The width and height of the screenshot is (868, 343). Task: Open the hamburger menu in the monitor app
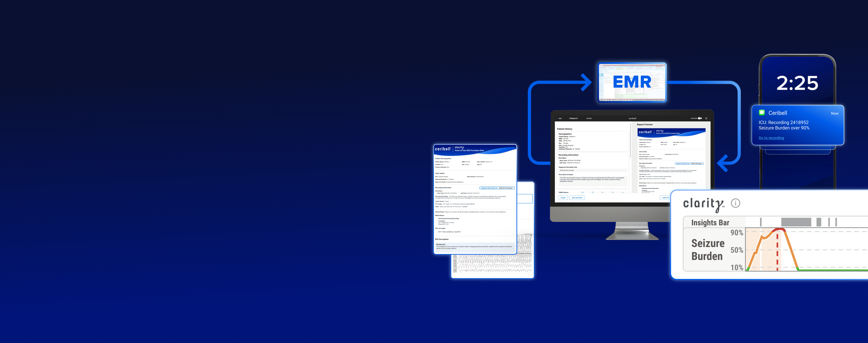pos(706,118)
